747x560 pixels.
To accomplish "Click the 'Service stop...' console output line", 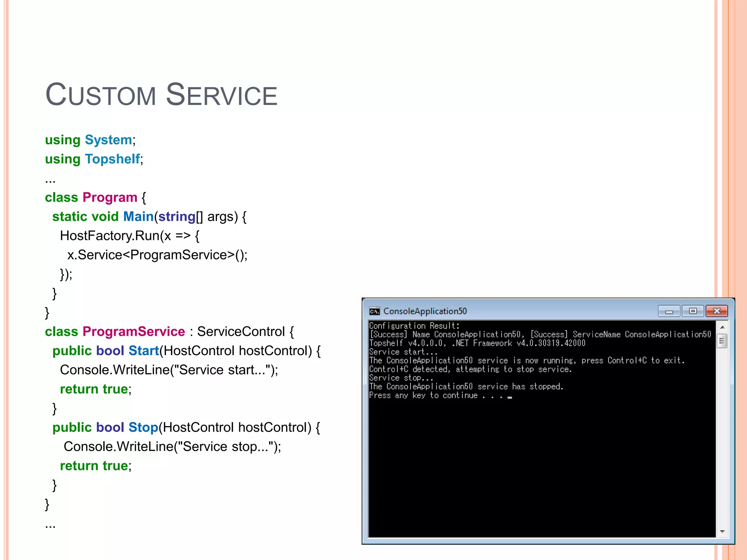I will [x=401, y=378].
